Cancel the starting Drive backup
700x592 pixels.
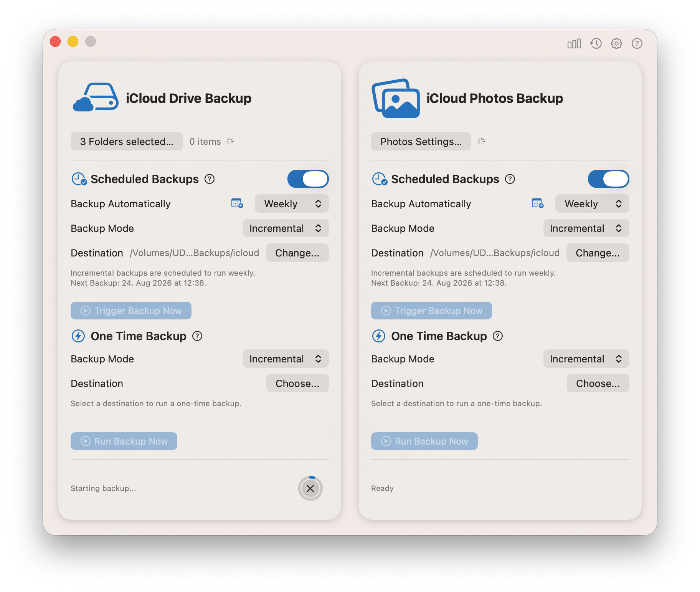click(310, 488)
